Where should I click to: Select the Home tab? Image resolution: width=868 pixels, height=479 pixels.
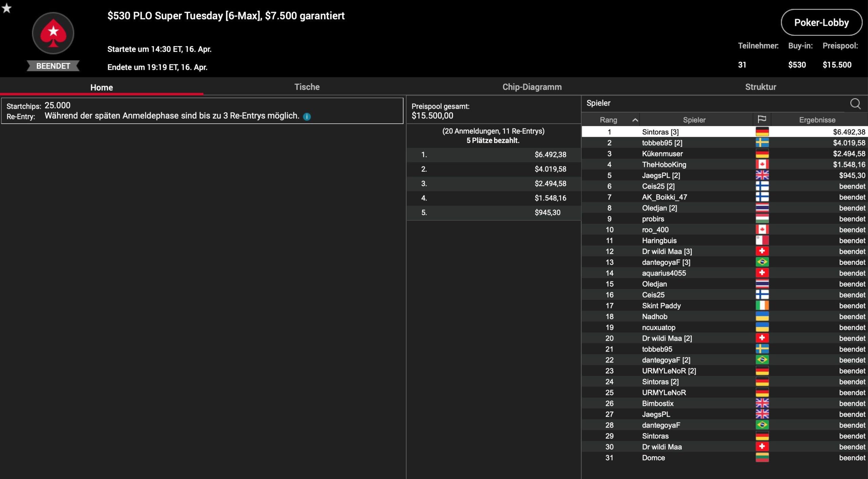[x=101, y=87]
